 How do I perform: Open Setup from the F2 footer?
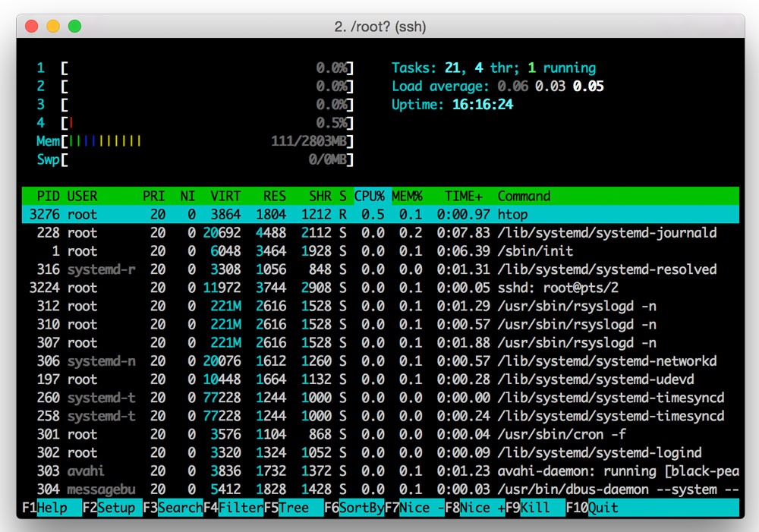pyautogui.click(x=115, y=508)
